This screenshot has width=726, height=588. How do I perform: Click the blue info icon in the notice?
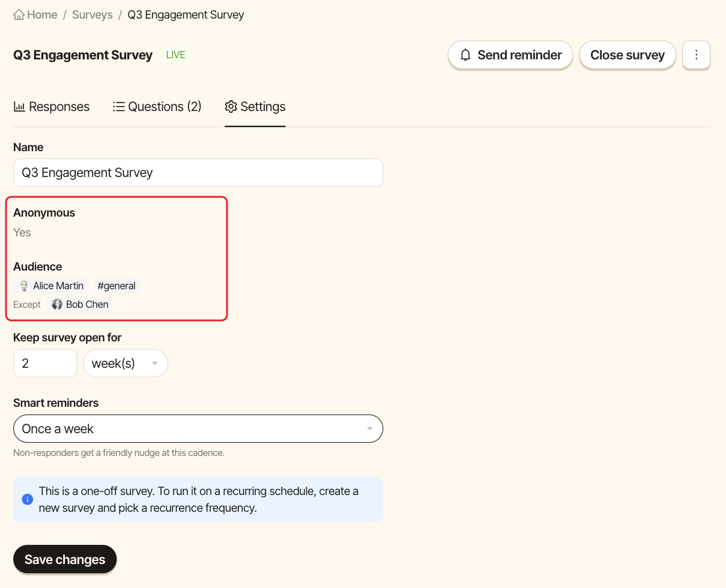28,499
